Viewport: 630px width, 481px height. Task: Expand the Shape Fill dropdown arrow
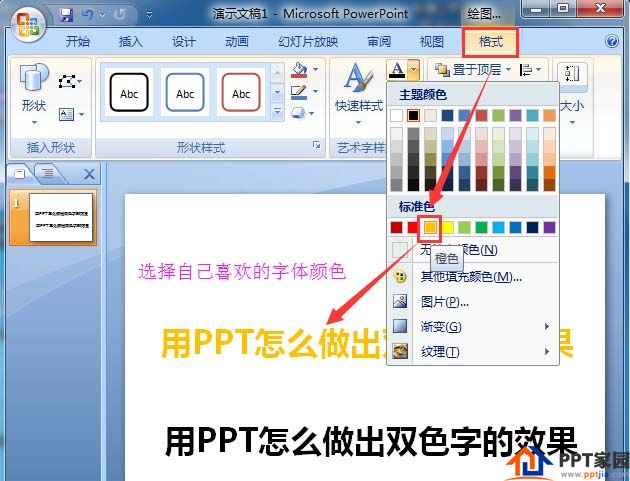click(315, 70)
